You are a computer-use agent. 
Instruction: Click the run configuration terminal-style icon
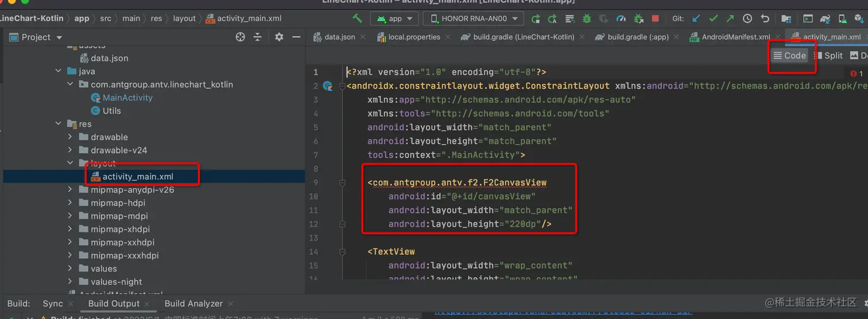pyautogui.click(x=808, y=18)
